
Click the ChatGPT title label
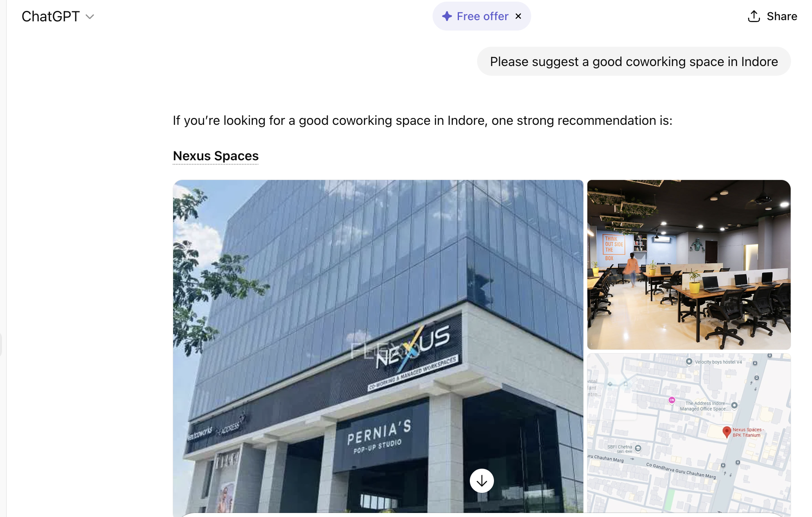[51, 17]
